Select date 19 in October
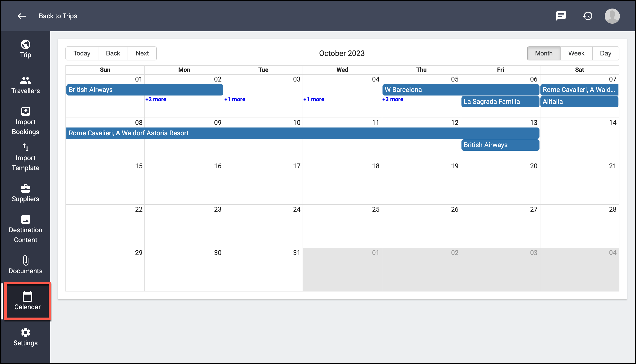 coord(455,166)
